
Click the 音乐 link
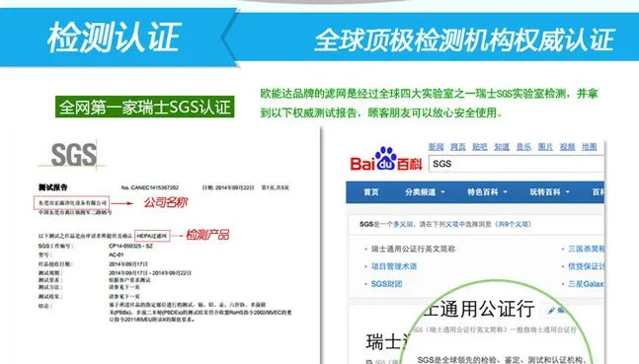[523, 147]
